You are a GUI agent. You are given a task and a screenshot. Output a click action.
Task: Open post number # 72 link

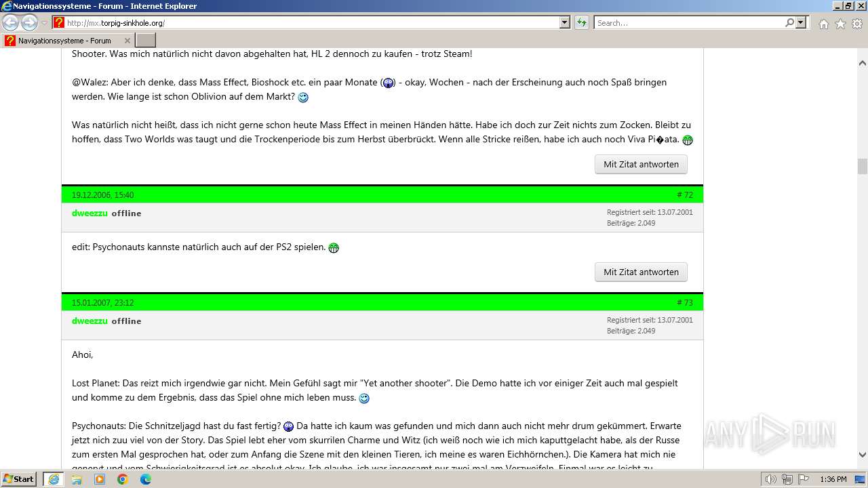click(x=685, y=195)
